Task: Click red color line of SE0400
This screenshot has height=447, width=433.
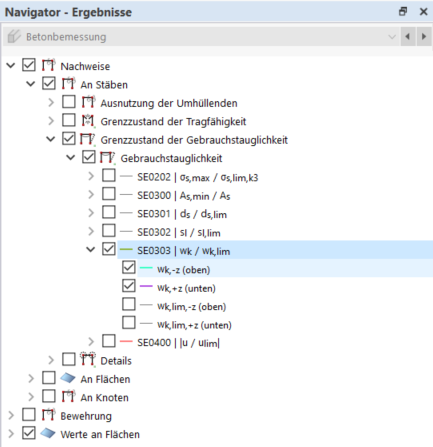Action: [x=126, y=341]
